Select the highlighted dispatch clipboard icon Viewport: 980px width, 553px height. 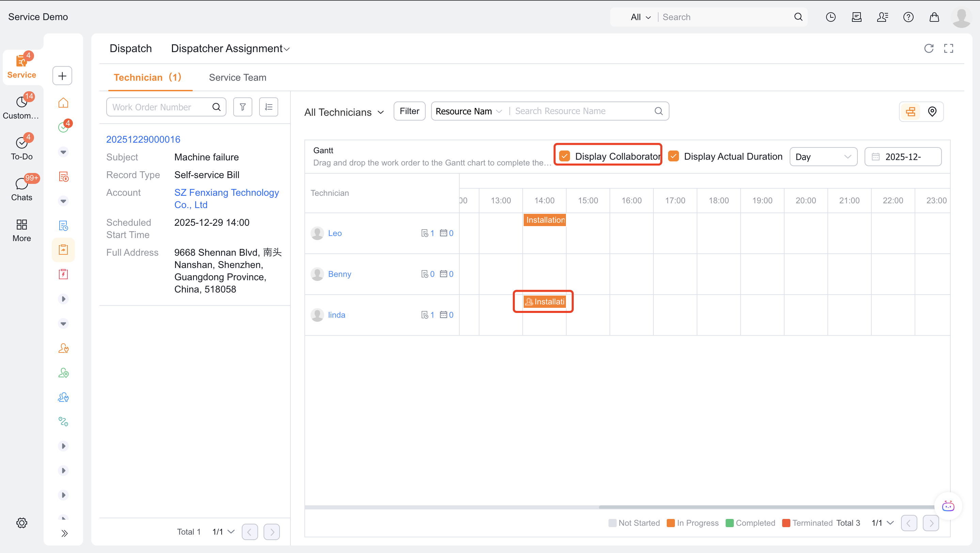[63, 250]
